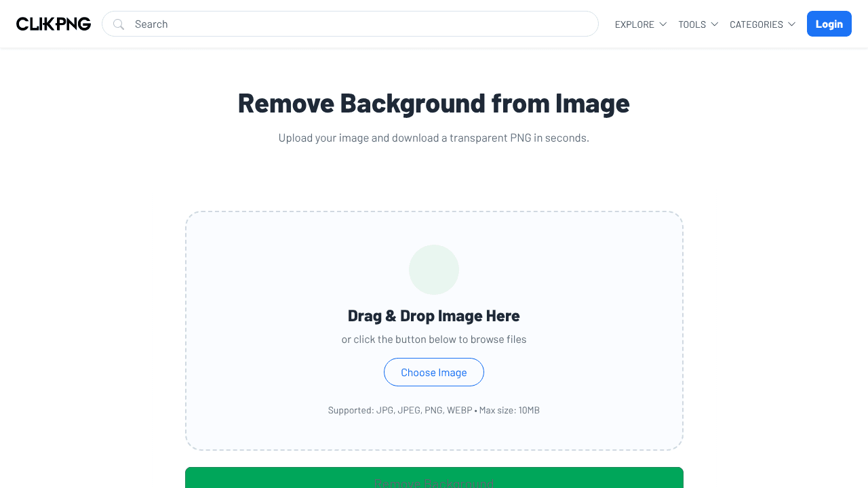Click the search magnifier icon
868x488 pixels.
tap(119, 24)
